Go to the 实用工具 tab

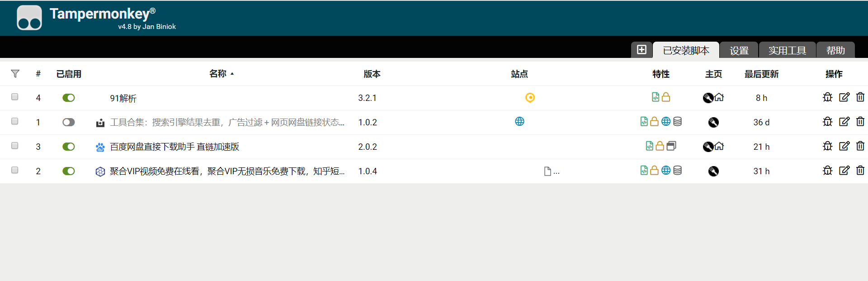[x=787, y=50]
